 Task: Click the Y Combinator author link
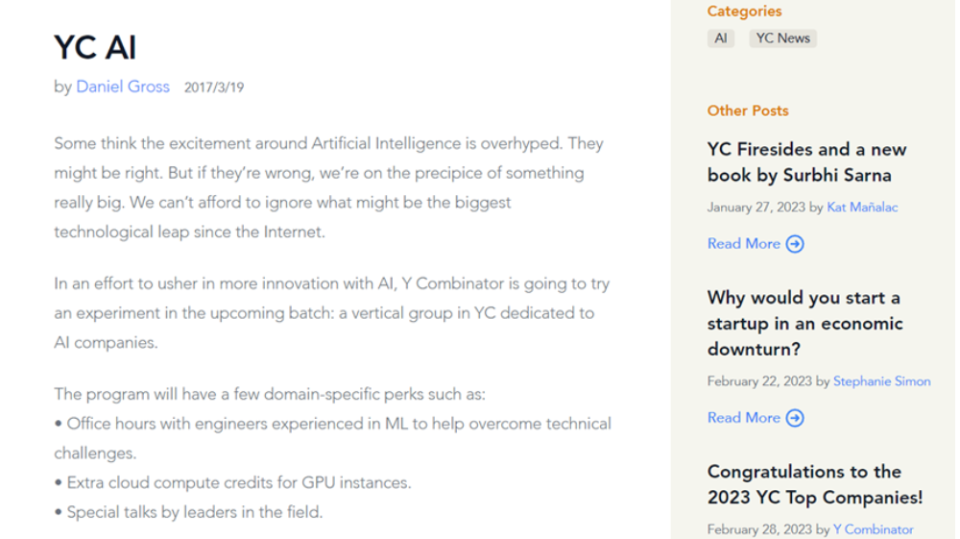[873, 529]
